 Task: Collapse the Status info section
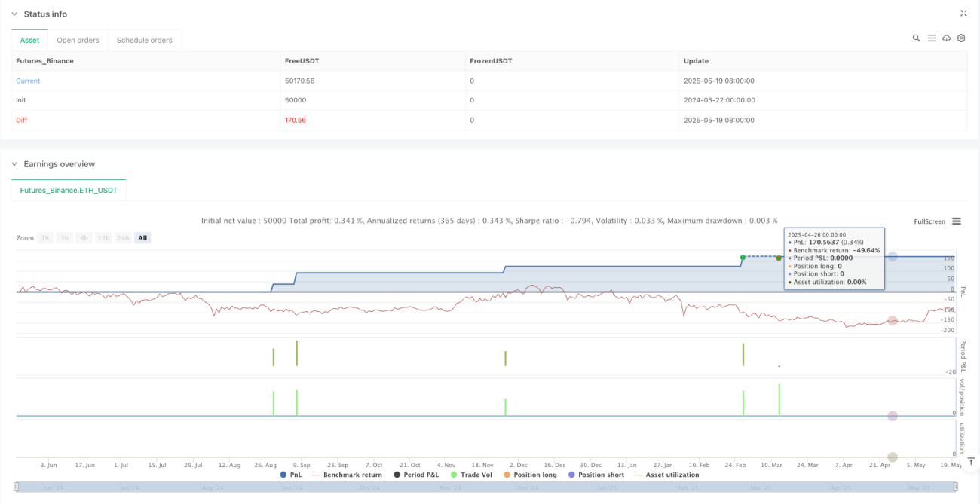tap(14, 14)
